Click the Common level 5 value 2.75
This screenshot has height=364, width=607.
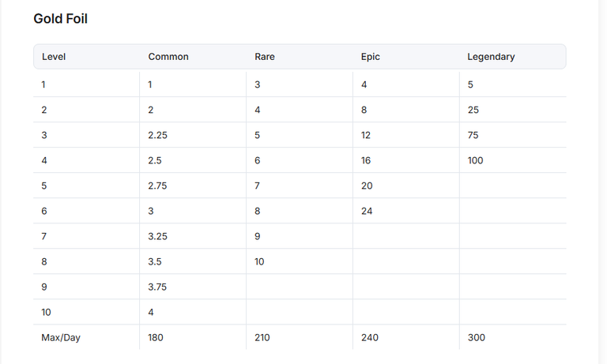coord(157,186)
